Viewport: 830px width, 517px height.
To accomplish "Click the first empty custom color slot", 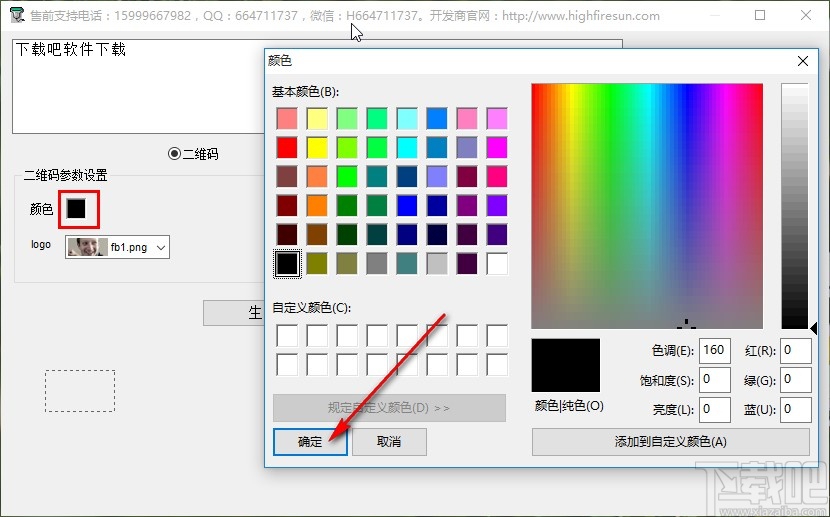I will tap(287, 335).
